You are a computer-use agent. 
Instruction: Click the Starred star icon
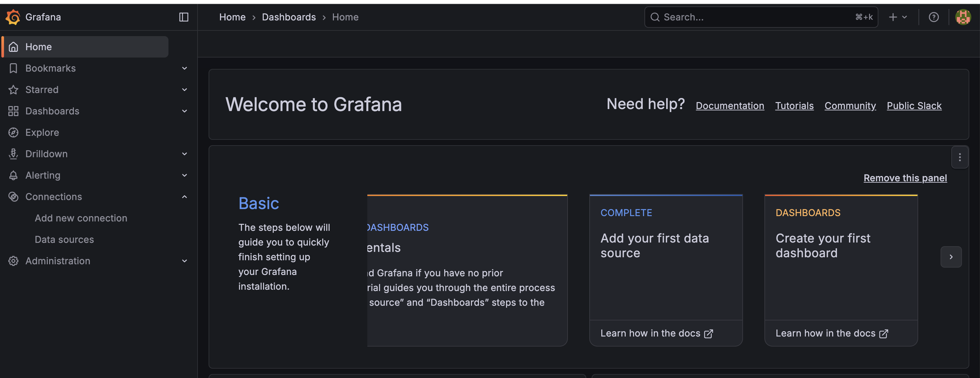14,89
